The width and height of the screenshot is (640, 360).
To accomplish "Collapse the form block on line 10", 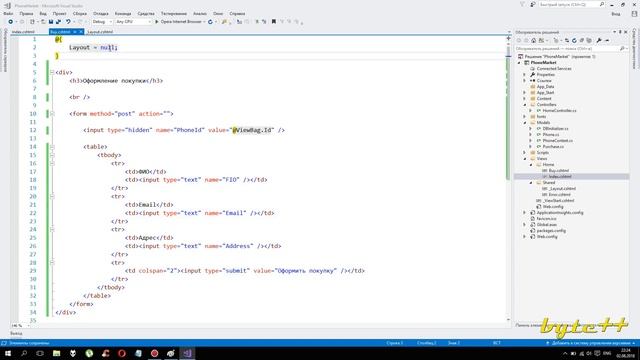I will [52, 113].
